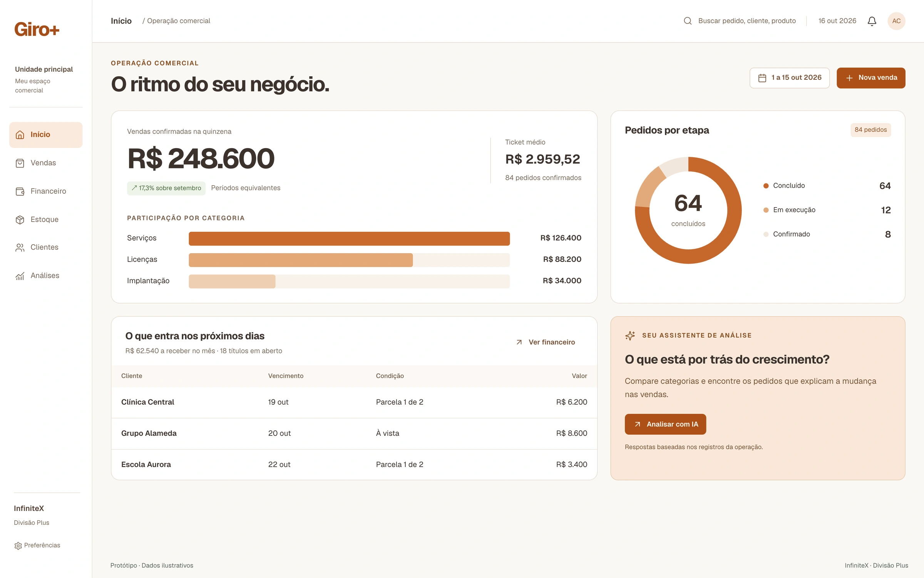Click the Confirmado legend dot
924x578 pixels.
pyautogui.click(x=766, y=234)
